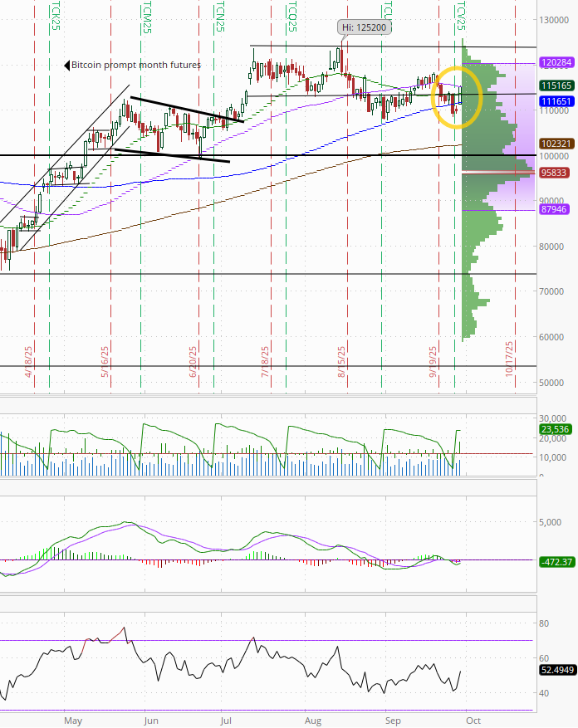
Task: Click the Oct label on time axis
Action: [x=473, y=721]
